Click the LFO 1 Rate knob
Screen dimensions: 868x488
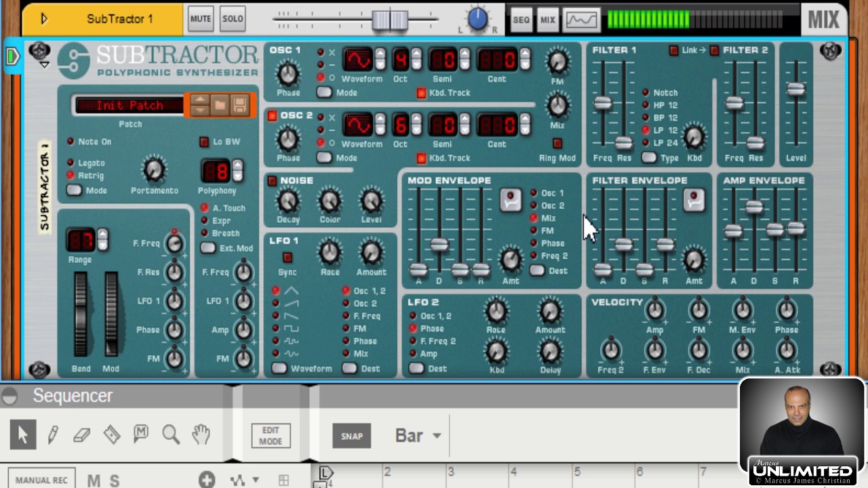coord(330,253)
